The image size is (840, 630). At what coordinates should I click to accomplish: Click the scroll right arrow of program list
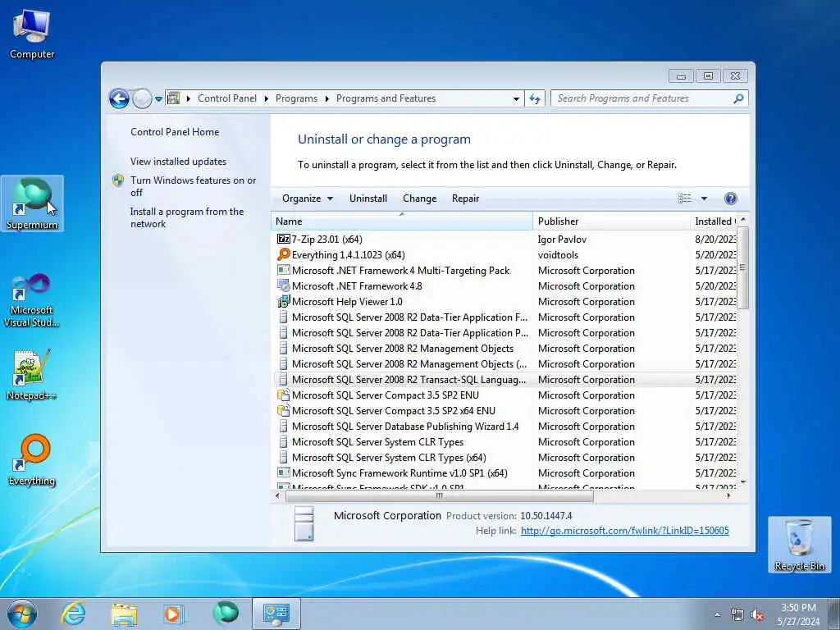(728, 495)
